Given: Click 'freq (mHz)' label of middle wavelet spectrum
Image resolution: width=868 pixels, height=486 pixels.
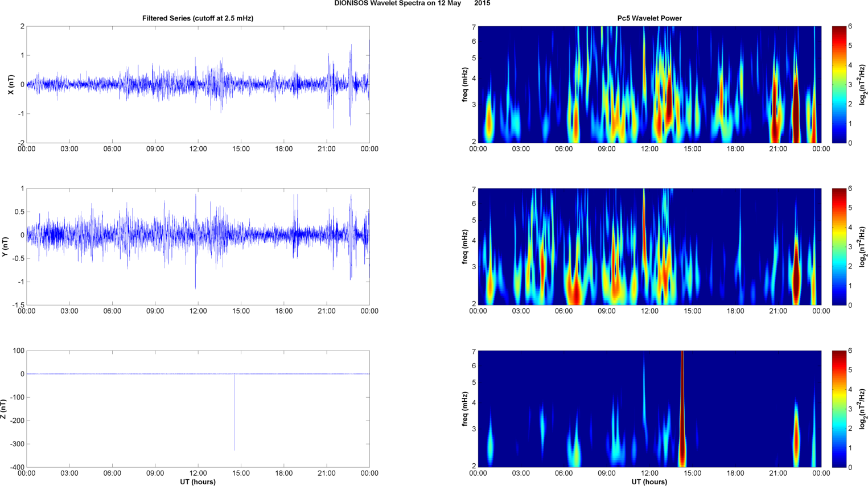Looking at the screenshot, I should 466,246.
